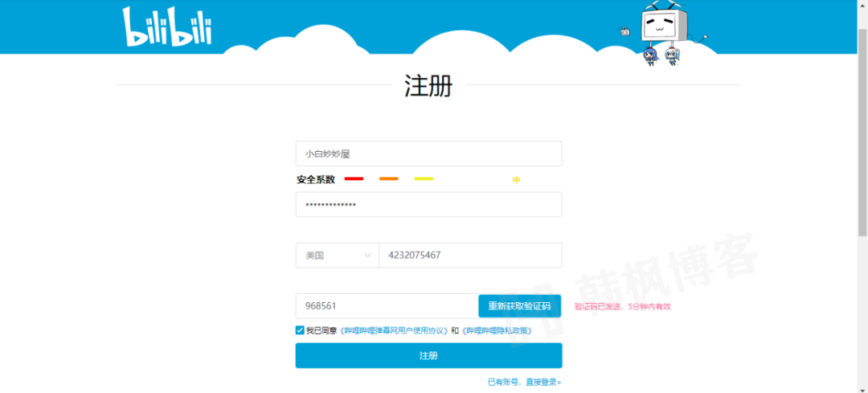Focus the password input field
Screen dimensions: 868x393
pyautogui.click(x=428, y=205)
